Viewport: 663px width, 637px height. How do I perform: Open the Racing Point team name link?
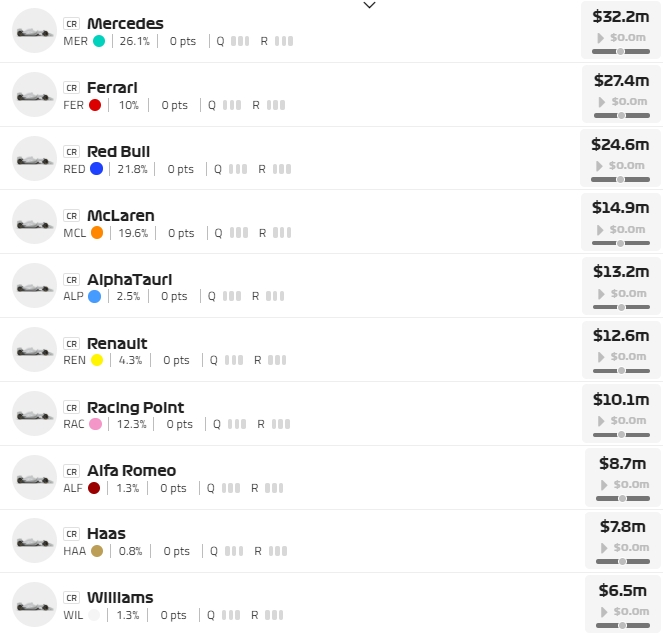coord(135,407)
